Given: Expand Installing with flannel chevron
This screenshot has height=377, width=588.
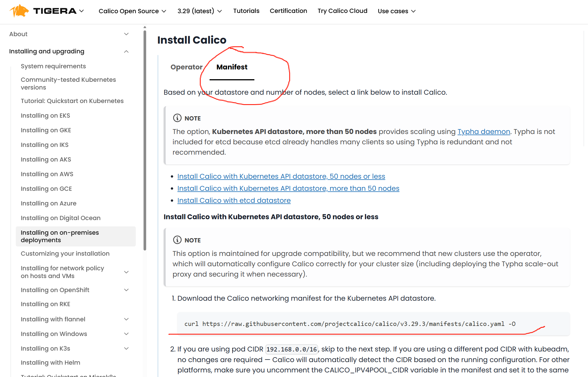Looking at the screenshot, I should pos(126,319).
